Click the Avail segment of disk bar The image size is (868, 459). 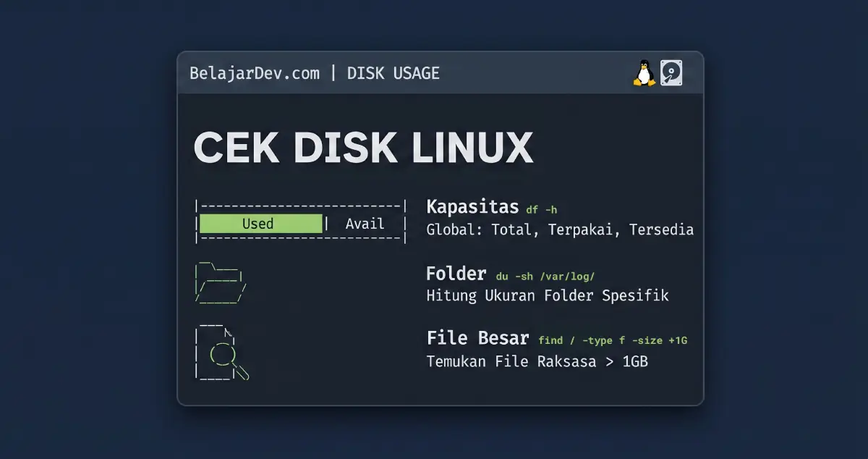click(365, 224)
